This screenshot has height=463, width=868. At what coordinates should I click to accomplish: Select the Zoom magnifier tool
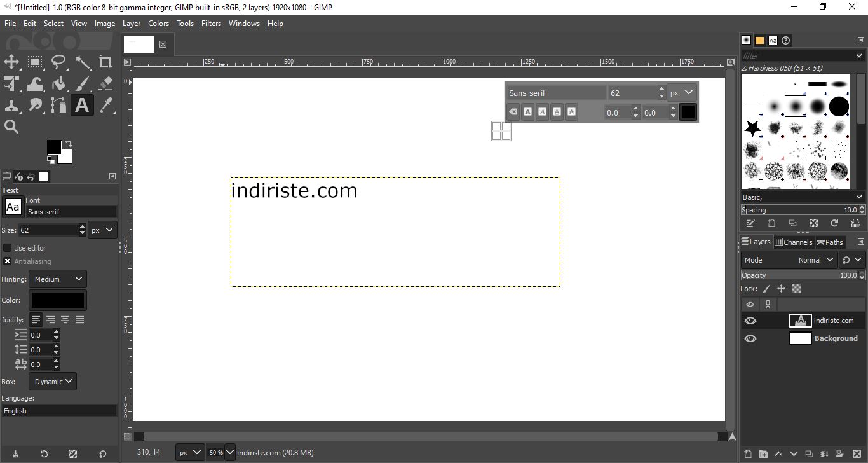click(x=11, y=127)
